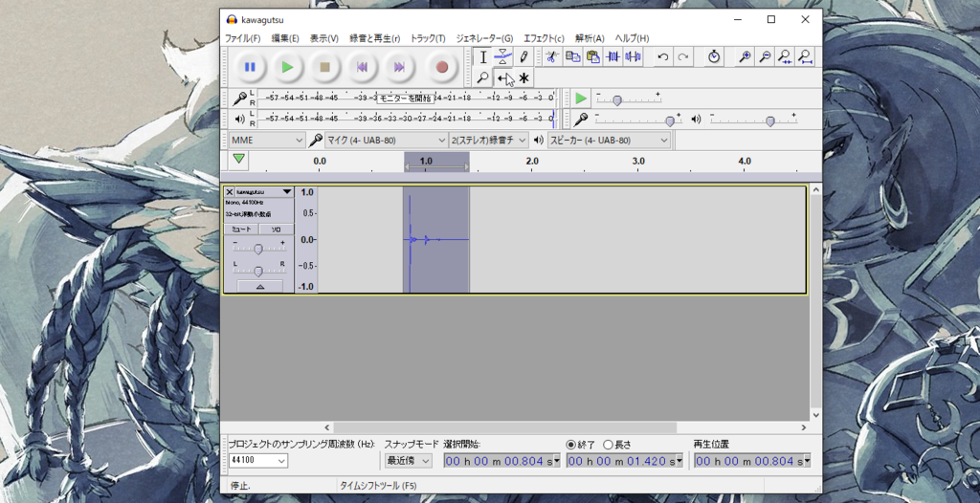Click the Fit Project zoom icon
This screenshot has width=980, height=503.
[805, 56]
